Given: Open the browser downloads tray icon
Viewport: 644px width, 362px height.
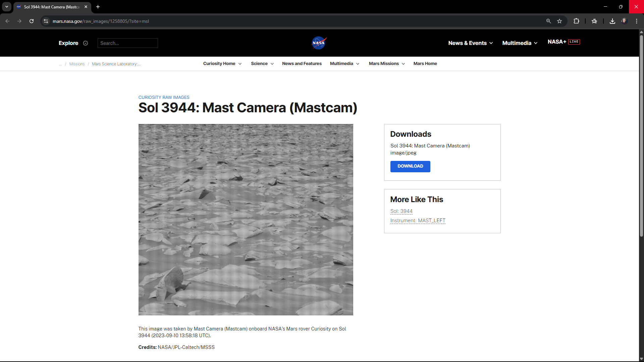Looking at the screenshot, I should pos(612,21).
